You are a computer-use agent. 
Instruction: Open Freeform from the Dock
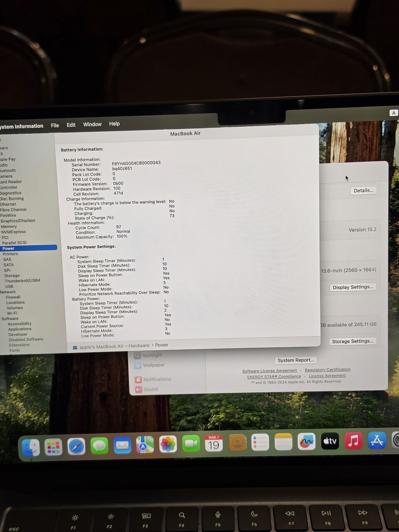pyautogui.click(x=307, y=441)
